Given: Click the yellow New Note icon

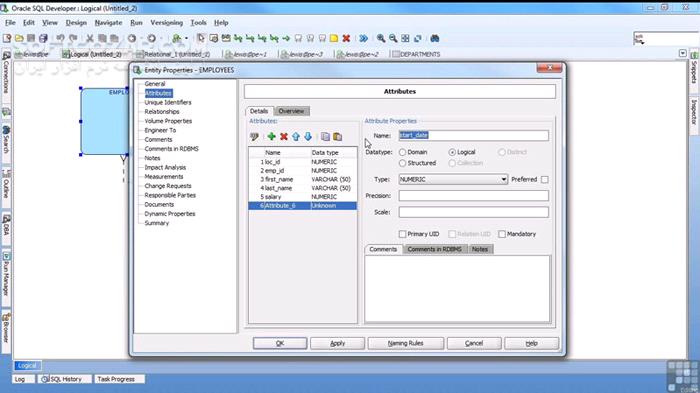Looking at the screenshot, I should point(334,38).
